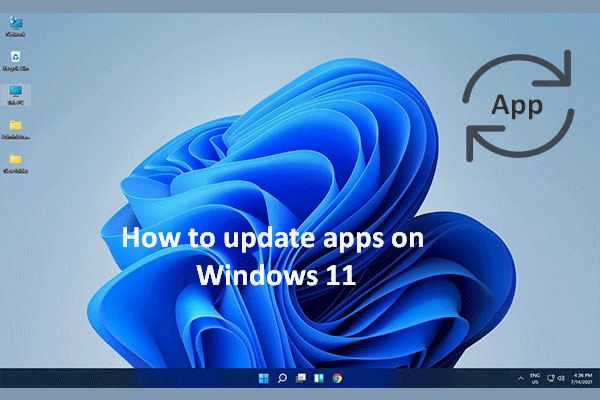Screen dimensions: 600x400
Task: Open taskbar Search magnifier
Action: click(x=282, y=378)
